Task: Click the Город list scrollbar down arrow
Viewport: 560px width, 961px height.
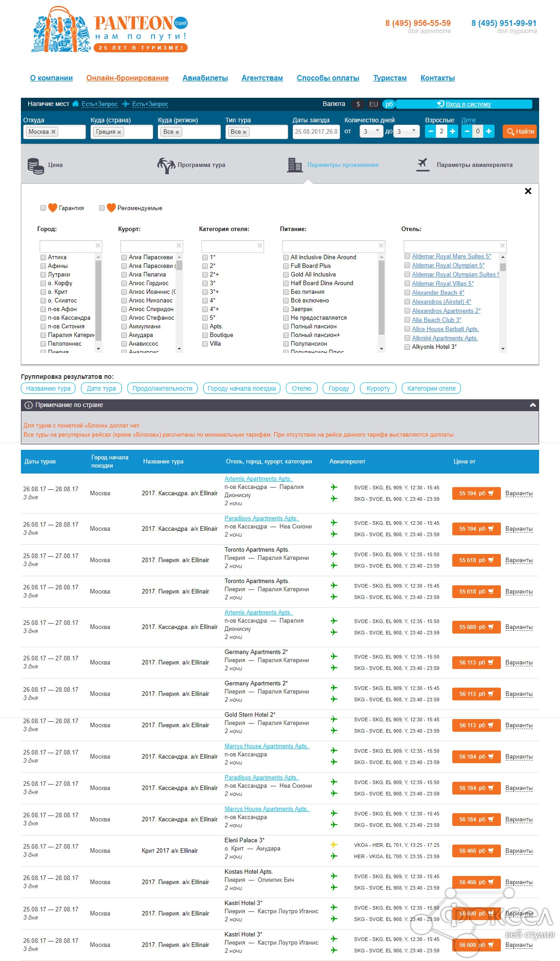Action: (x=98, y=349)
